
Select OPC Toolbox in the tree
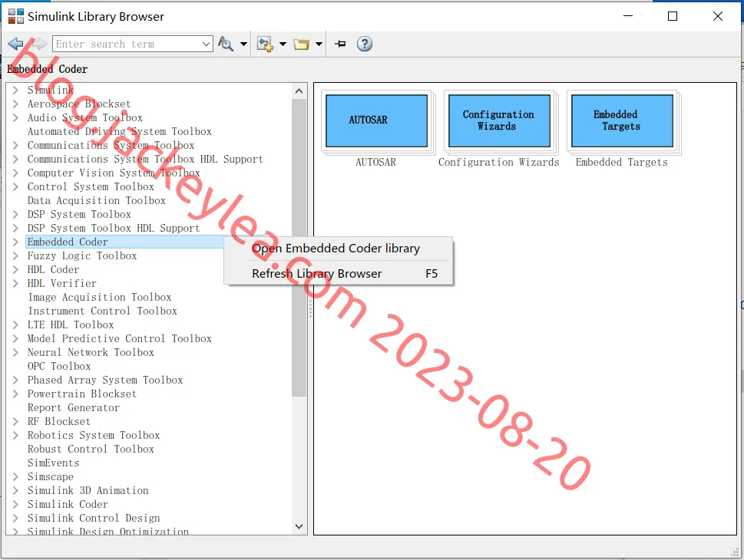(x=59, y=366)
